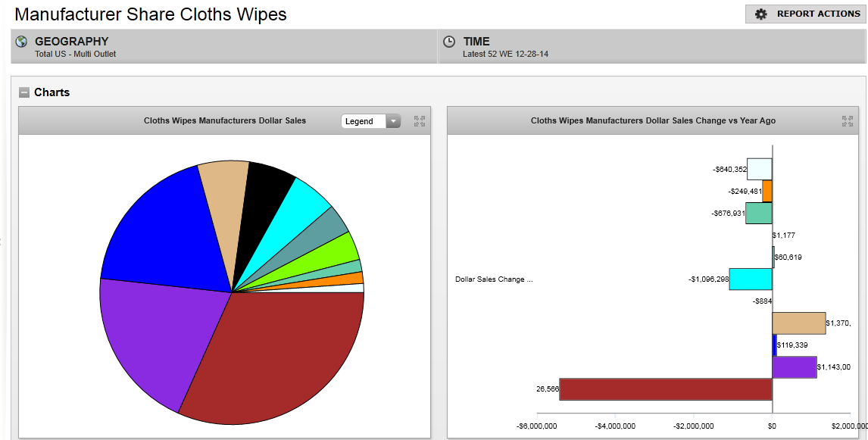
Task: Click the orange bar labeled -$249,481
Action: point(767,191)
